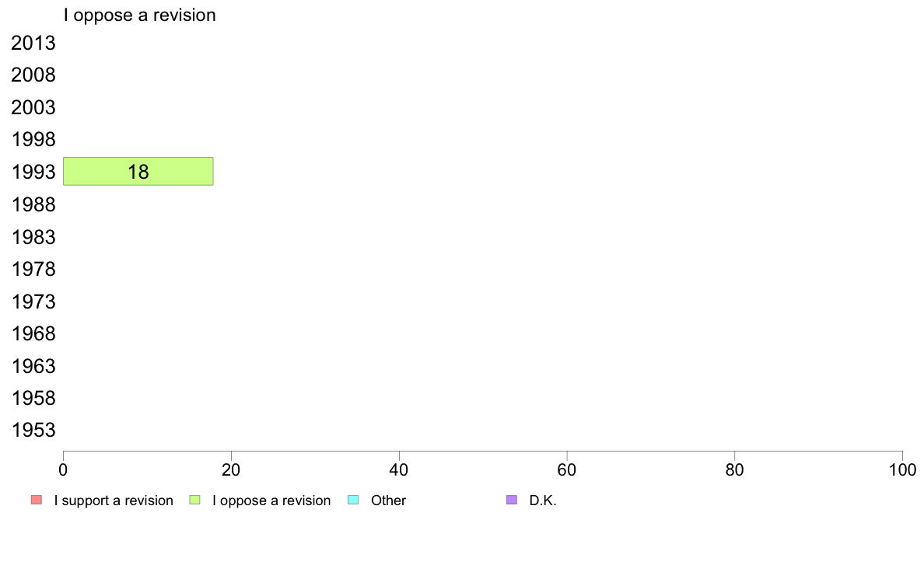Viewport: 924px width, 572px height.
Task: Select the 'I support a revision' legend label
Action: point(114,500)
